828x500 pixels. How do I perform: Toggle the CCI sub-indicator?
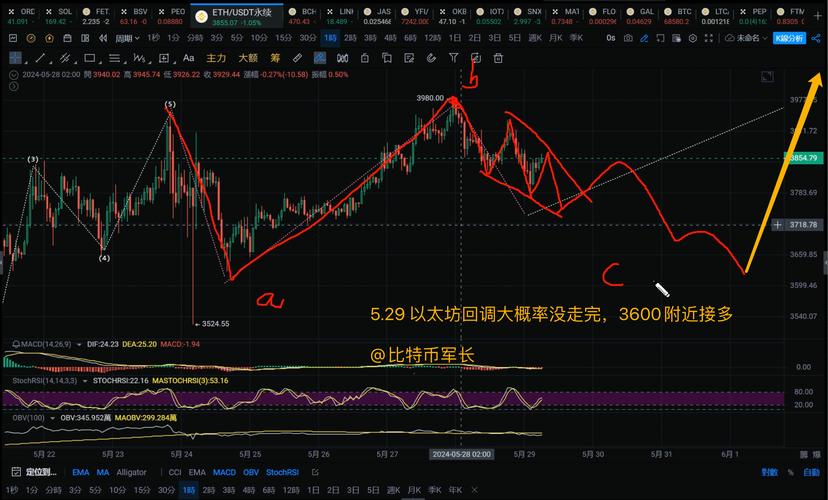click(175, 473)
